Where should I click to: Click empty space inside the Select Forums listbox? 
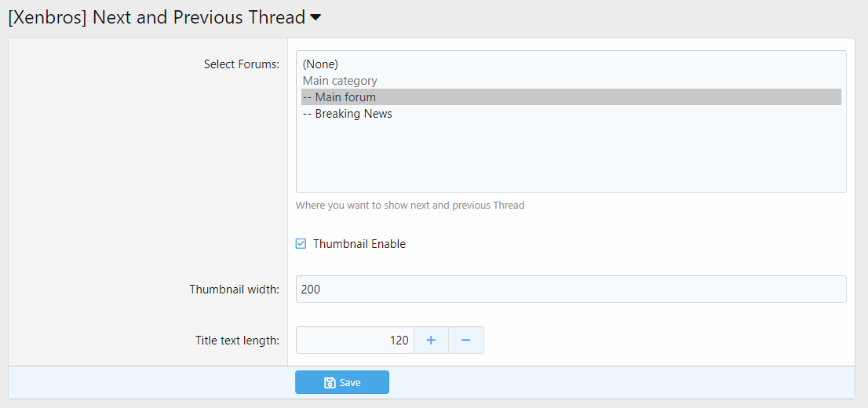point(571,157)
